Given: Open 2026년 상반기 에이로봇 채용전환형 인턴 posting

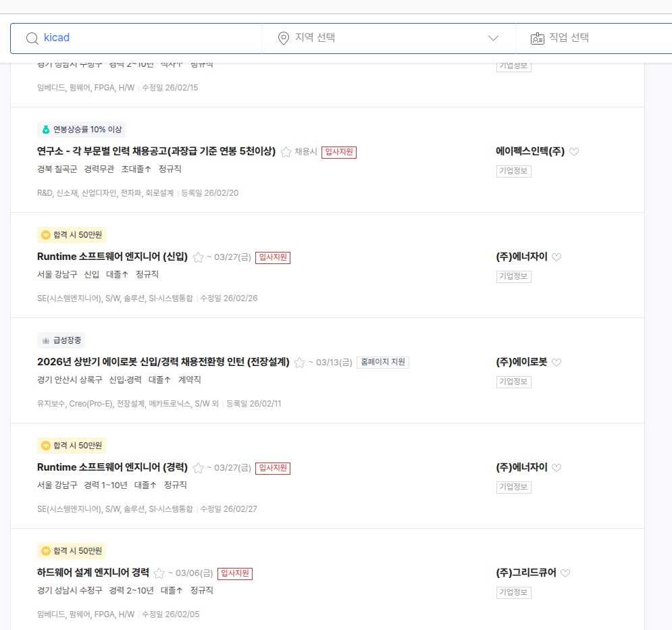Looking at the screenshot, I should point(163,362).
